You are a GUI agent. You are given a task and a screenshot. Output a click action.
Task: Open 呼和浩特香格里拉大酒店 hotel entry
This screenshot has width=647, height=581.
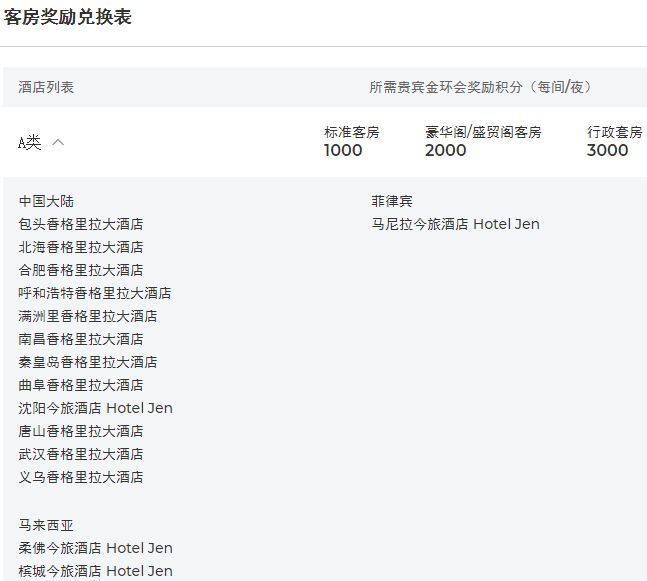click(x=95, y=293)
